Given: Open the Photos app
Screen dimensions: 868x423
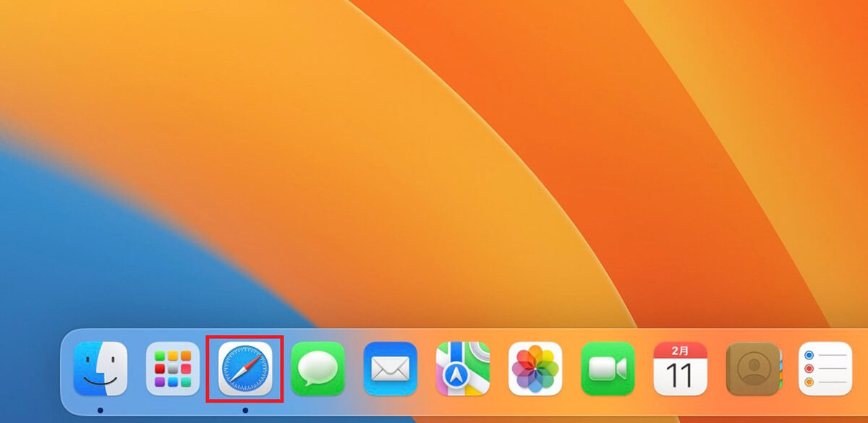Looking at the screenshot, I should tap(535, 369).
